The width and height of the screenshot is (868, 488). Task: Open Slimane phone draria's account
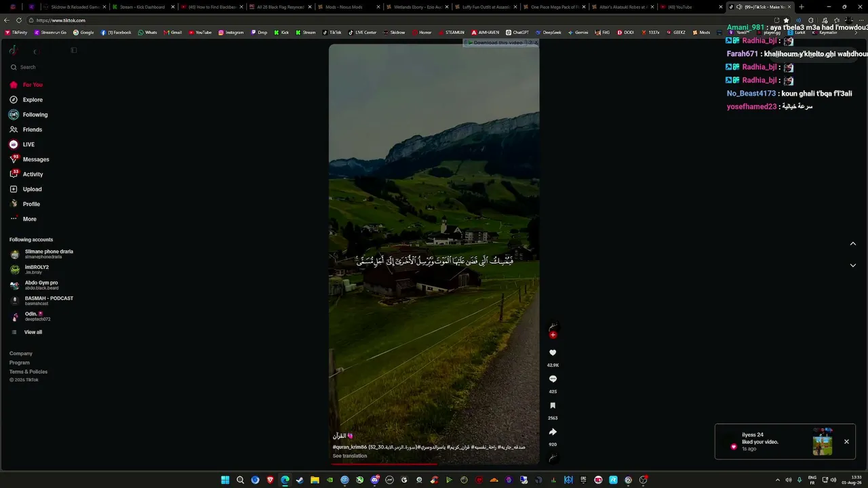click(42, 254)
